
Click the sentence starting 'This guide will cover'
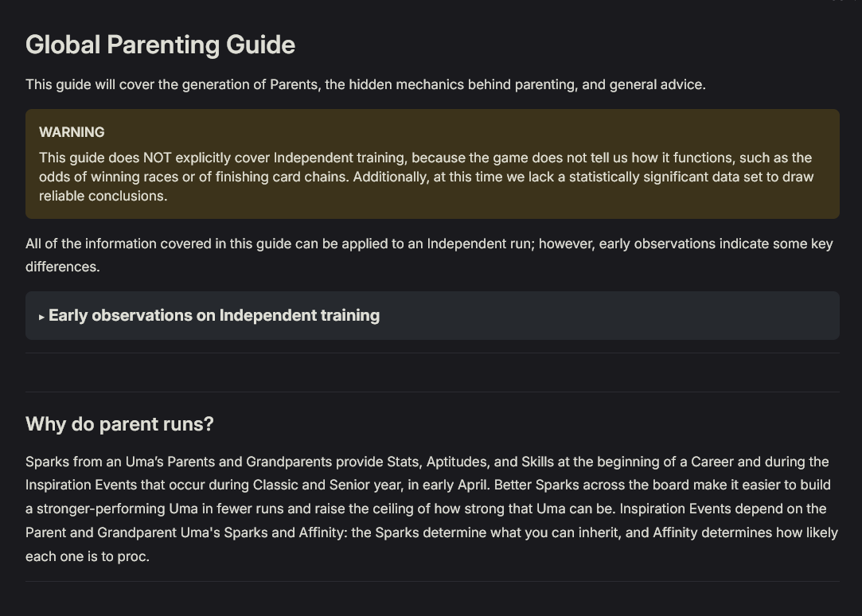point(365,84)
